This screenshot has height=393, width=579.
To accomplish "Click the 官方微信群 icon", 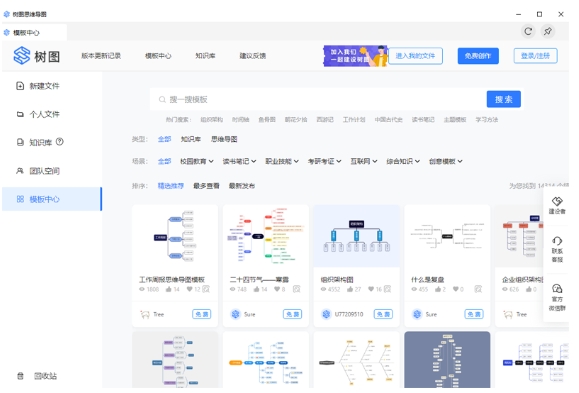I will point(557,288).
